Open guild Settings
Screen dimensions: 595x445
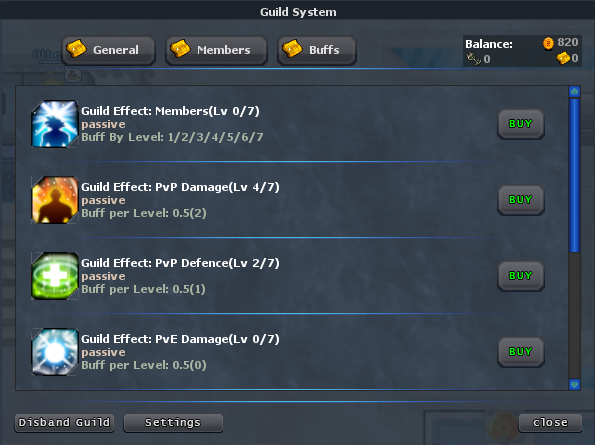coord(173,423)
